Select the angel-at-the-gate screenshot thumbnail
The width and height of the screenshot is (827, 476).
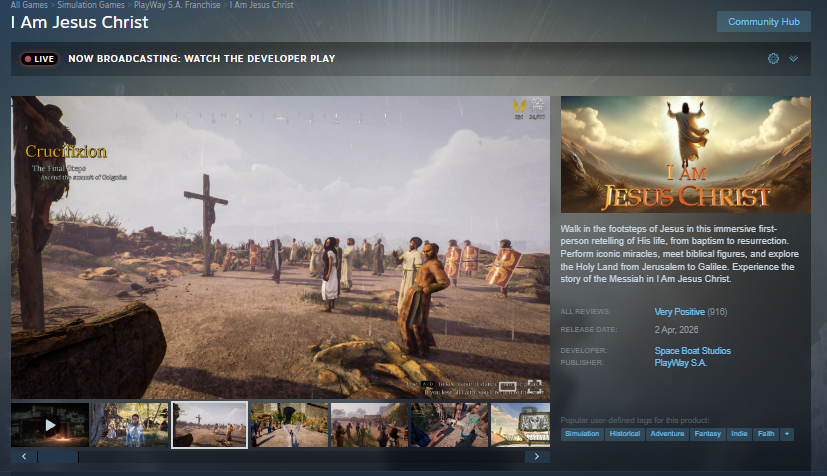click(290, 425)
